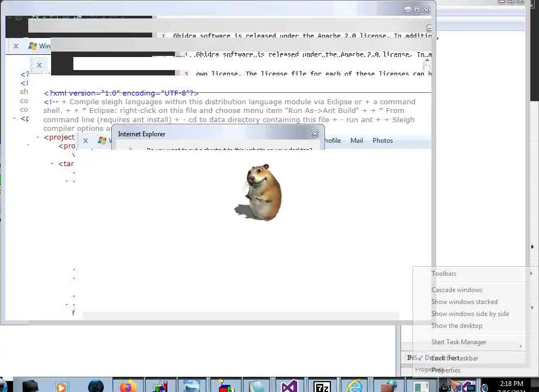539x392 pixels.
Task: Select Show windows side by side
Action: tap(470, 314)
